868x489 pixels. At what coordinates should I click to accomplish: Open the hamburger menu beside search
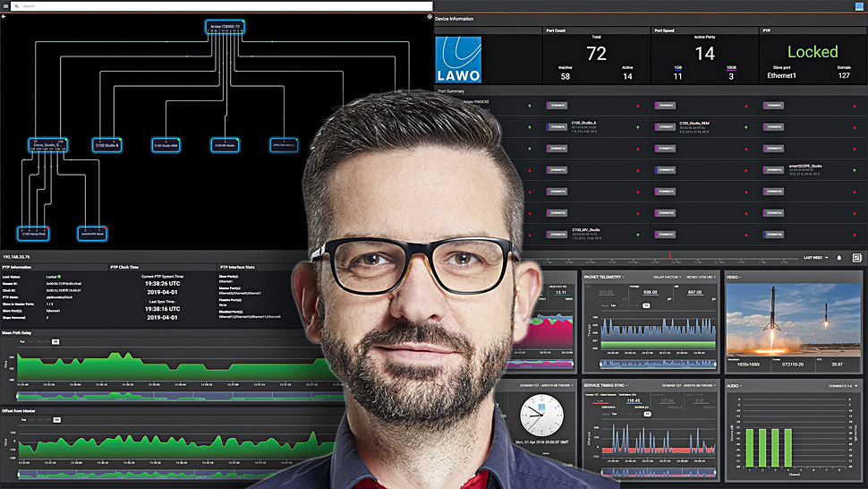[5, 6]
